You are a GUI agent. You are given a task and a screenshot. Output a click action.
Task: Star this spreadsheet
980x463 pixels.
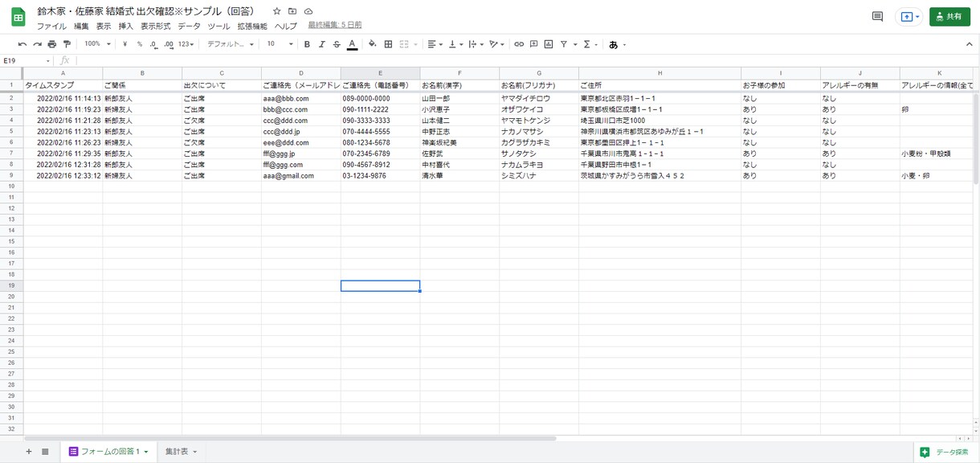pos(277,11)
